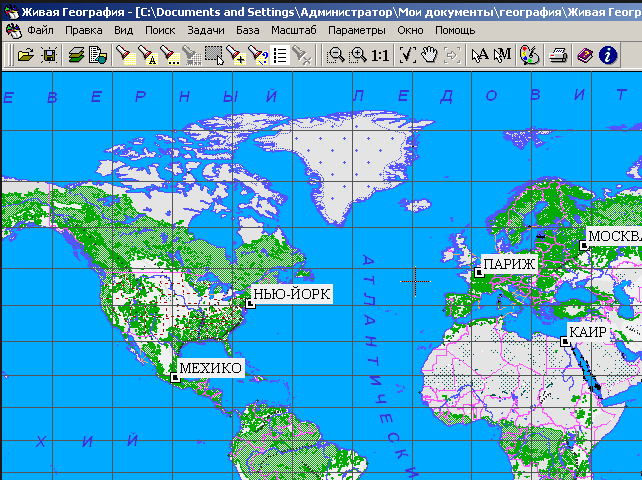Click the КАИР city marker on map

[565, 342]
